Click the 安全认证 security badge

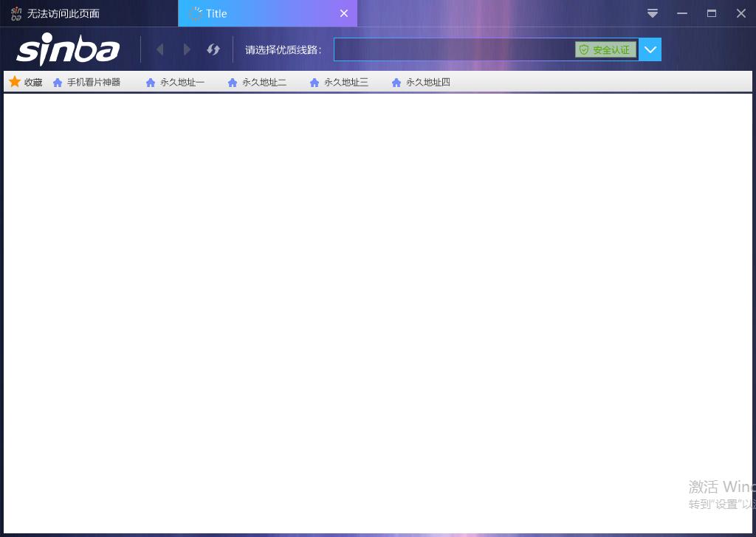605,49
